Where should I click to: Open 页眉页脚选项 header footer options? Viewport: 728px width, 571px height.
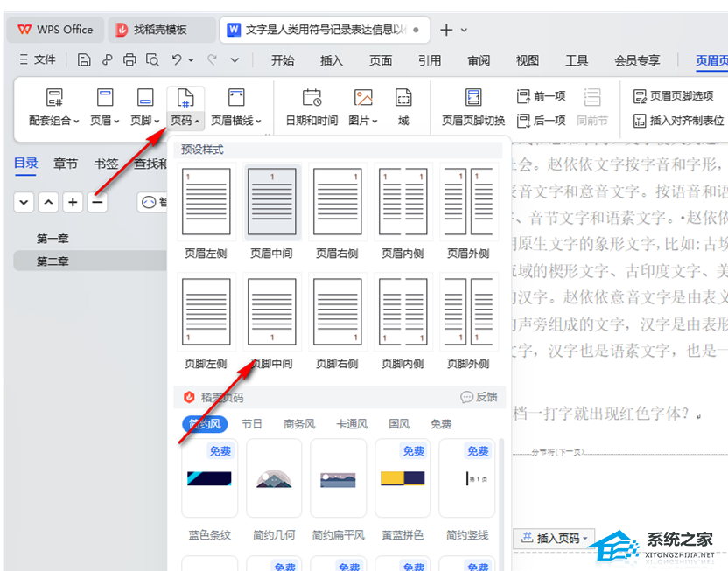[674, 96]
